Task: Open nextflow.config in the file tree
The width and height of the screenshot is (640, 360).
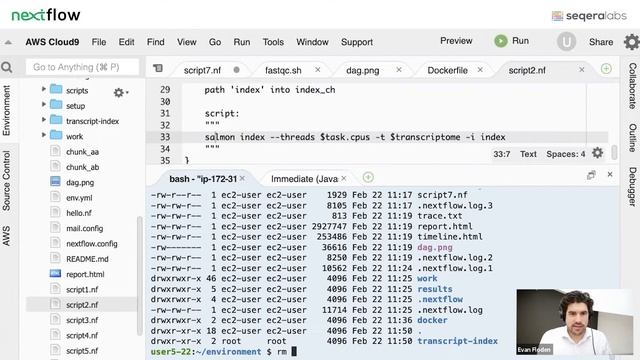Action: 92,244
